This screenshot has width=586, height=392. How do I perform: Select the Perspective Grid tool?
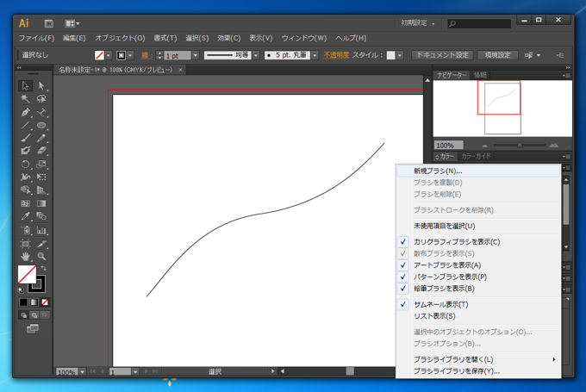point(41,190)
